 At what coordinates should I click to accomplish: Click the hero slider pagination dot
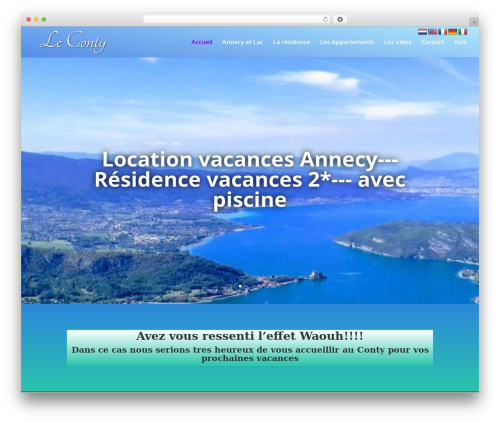tap(240, 286)
